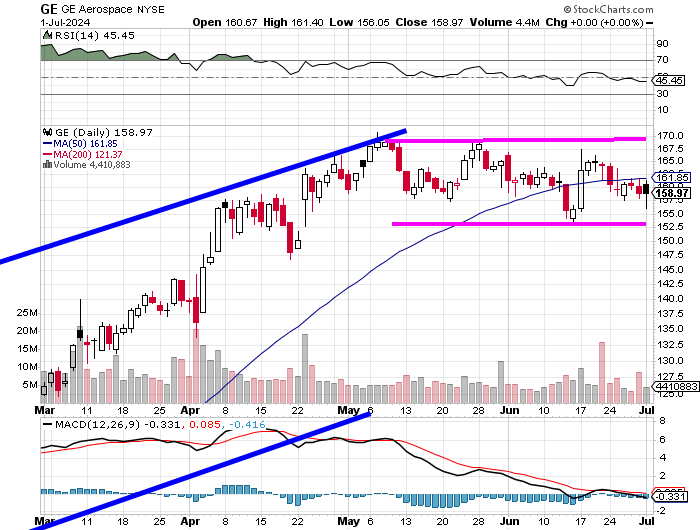Click the RSI(14) indicator legend icon

[46, 35]
